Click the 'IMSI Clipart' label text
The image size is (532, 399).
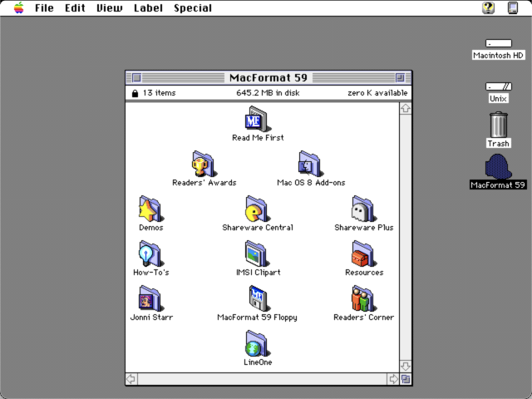click(x=259, y=273)
